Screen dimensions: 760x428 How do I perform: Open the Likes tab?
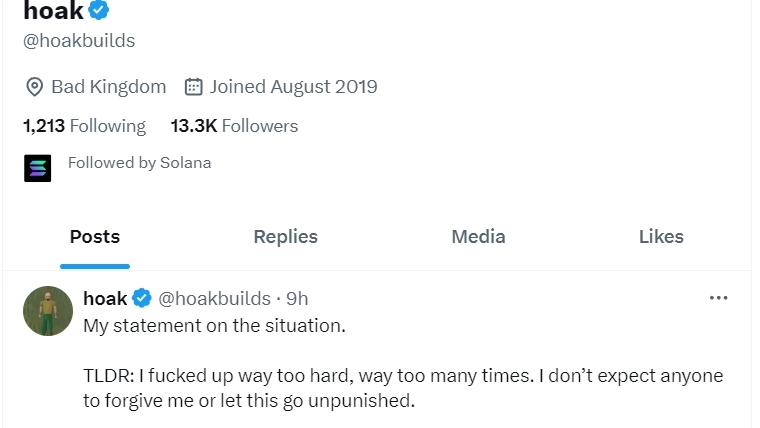pyautogui.click(x=661, y=237)
